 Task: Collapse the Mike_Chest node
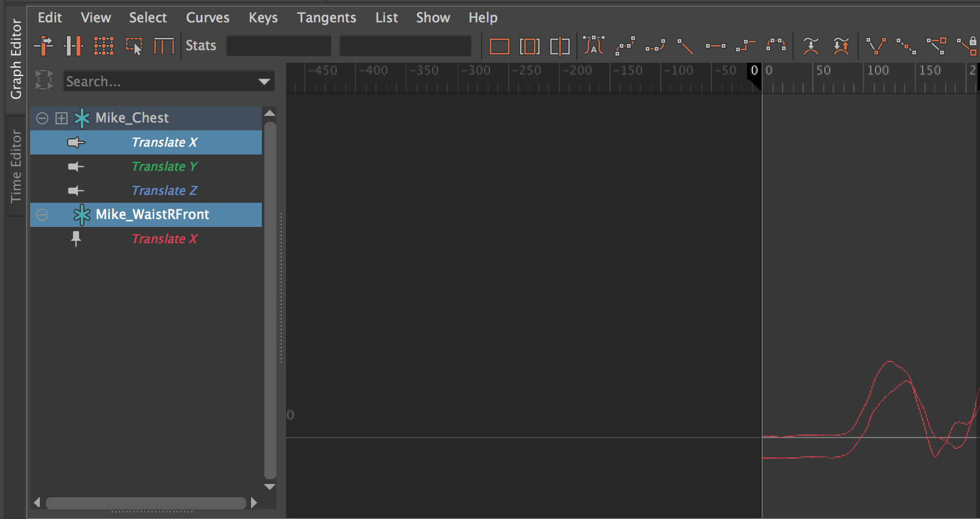pyautogui.click(x=42, y=118)
